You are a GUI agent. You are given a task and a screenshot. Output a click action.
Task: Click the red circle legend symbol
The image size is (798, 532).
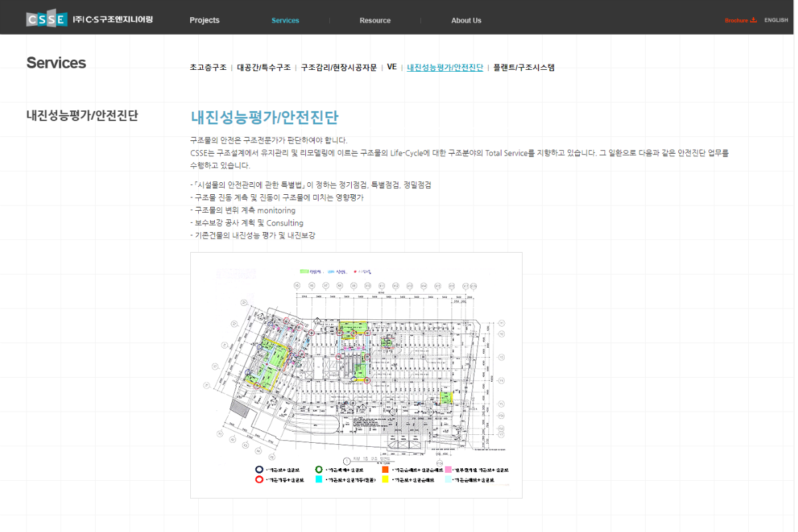[259, 479]
